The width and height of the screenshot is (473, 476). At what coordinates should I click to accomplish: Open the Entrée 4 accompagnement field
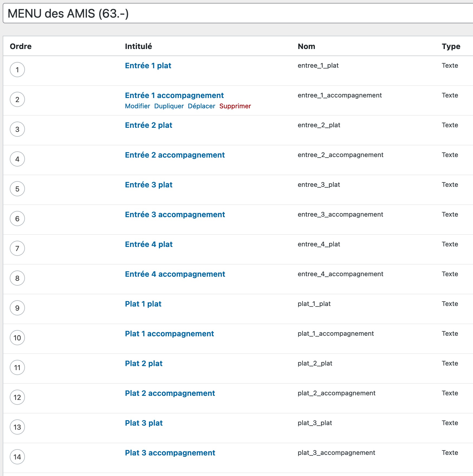click(175, 274)
